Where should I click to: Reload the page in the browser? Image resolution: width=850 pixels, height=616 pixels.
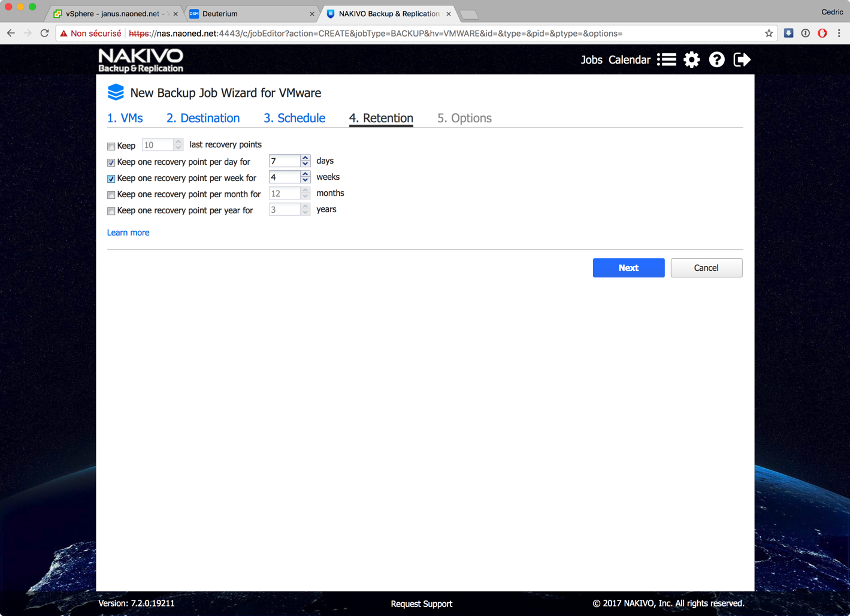tap(44, 34)
